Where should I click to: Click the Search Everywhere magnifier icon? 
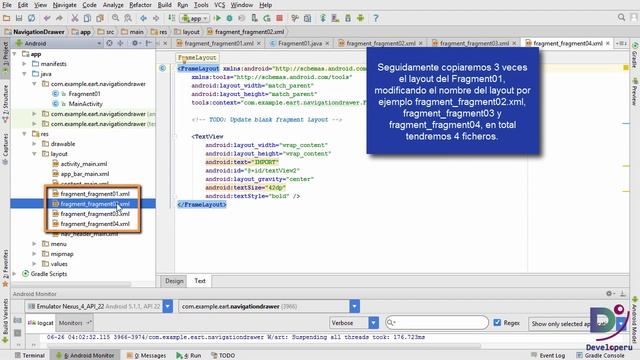pos(622,17)
